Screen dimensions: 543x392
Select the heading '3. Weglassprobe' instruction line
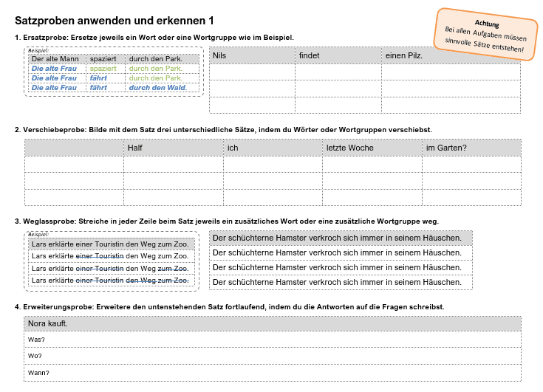click(227, 221)
